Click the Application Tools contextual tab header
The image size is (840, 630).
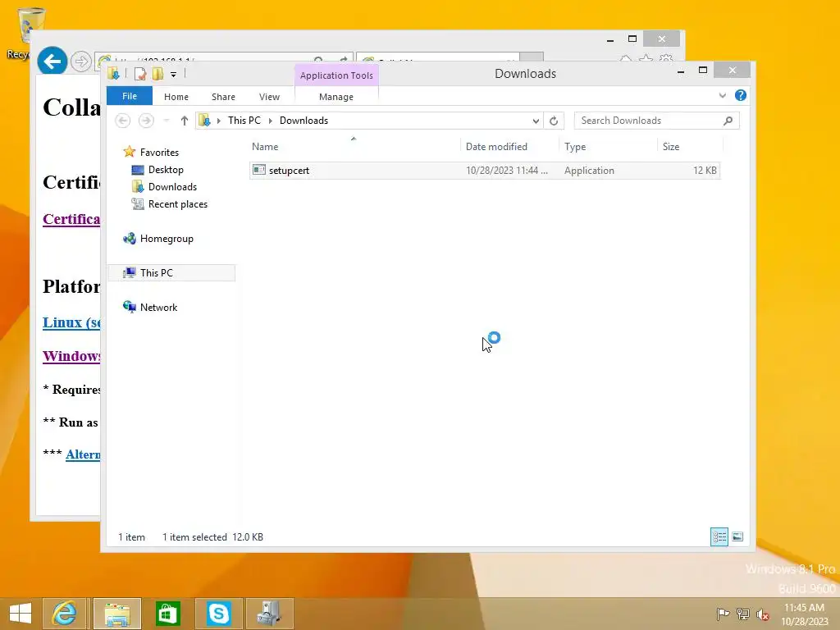click(x=336, y=75)
